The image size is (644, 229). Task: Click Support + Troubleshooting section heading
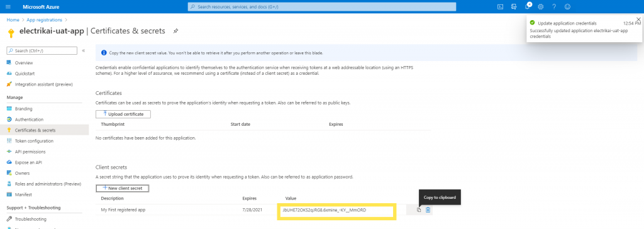[34, 208]
